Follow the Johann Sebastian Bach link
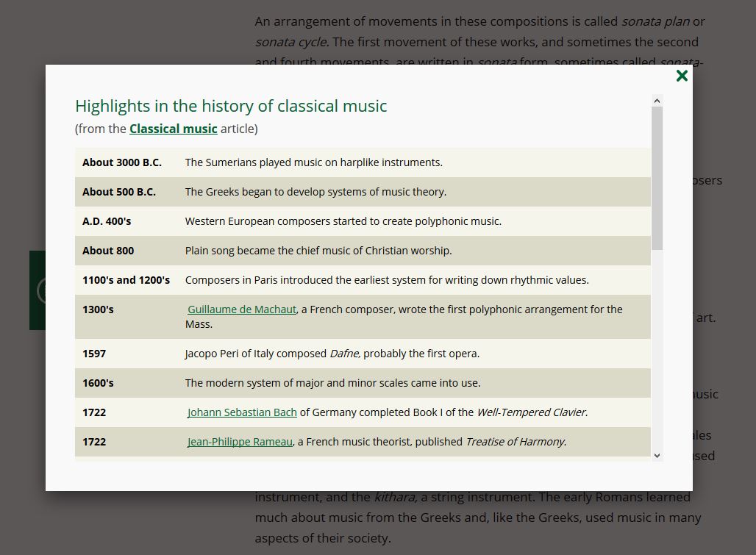 tap(242, 412)
